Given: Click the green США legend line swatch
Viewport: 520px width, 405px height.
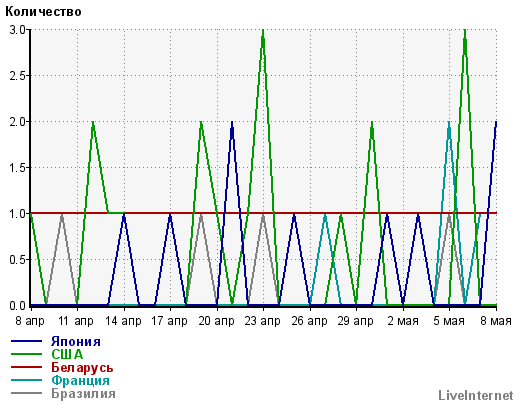Looking at the screenshot, I should tap(26, 354).
